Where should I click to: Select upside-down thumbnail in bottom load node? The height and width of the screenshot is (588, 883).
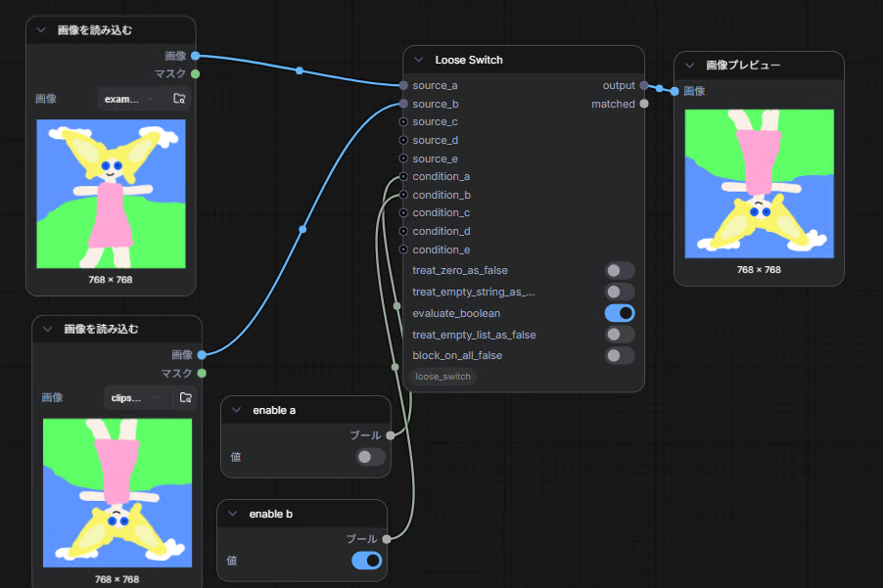(x=117, y=493)
